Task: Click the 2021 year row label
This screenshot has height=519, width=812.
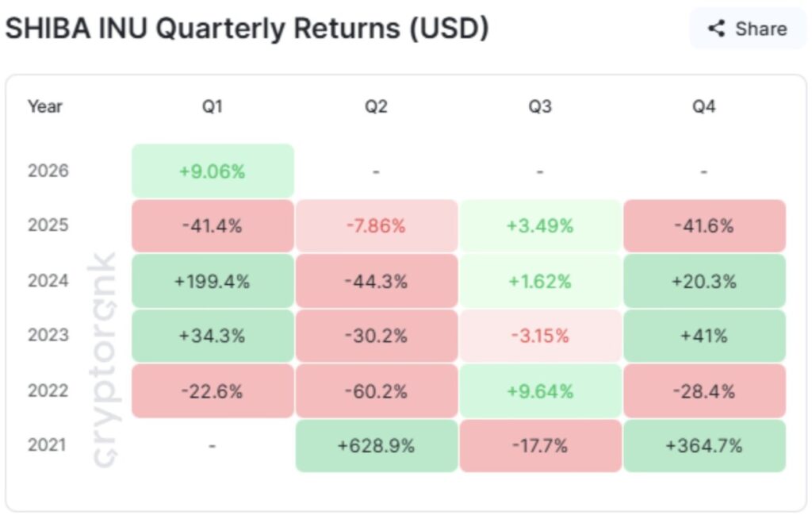Action: tap(48, 446)
